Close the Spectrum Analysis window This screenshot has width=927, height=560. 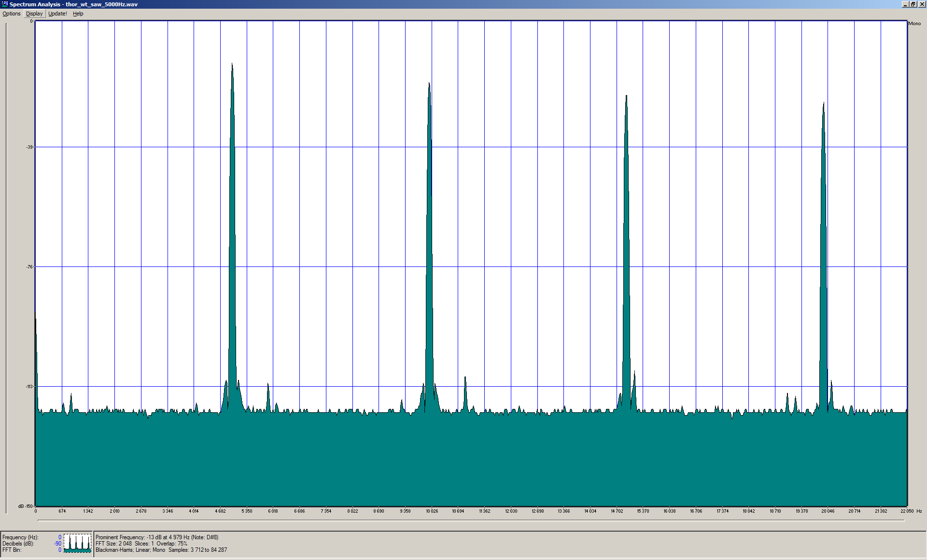pos(921,4)
